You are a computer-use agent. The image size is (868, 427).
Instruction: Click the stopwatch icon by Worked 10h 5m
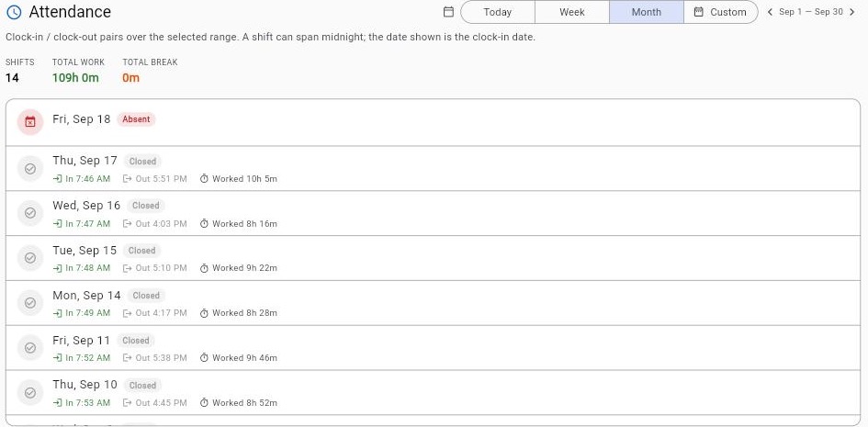coord(204,179)
